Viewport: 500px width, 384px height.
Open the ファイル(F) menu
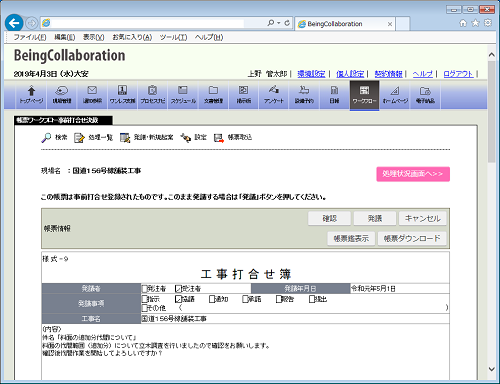tap(30, 37)
